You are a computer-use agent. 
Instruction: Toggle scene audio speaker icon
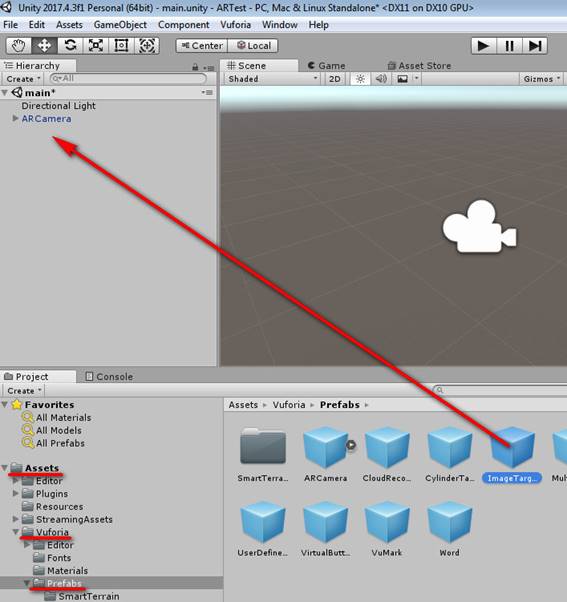pos(381,79)
